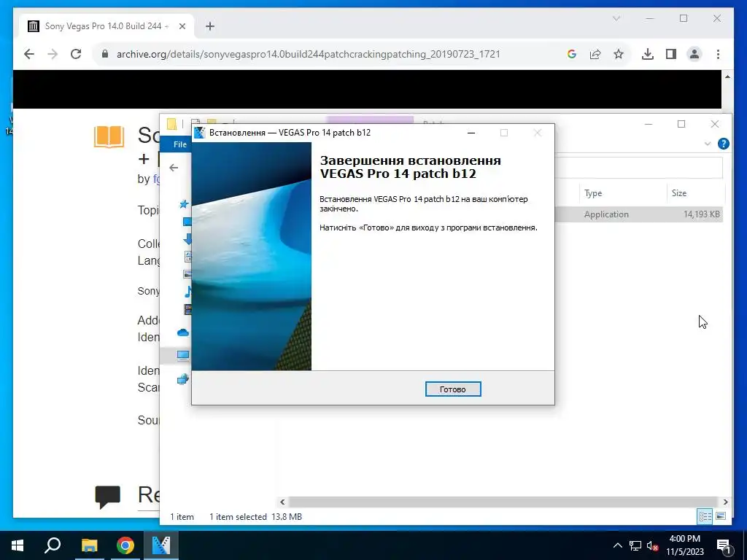Toggle the Chrome side panel
Screen dimensions: 747x560
pyautogui.click(x=671, y=54)
